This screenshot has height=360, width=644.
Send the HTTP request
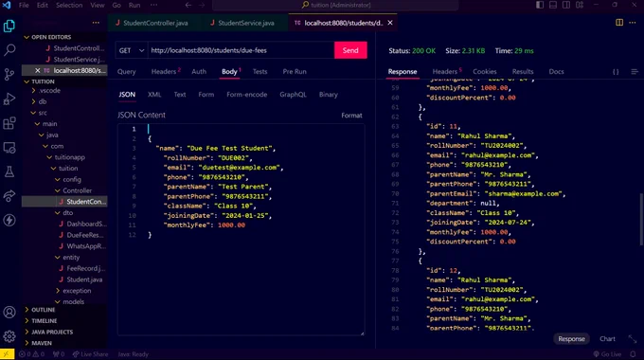click(x=350, y=50)
